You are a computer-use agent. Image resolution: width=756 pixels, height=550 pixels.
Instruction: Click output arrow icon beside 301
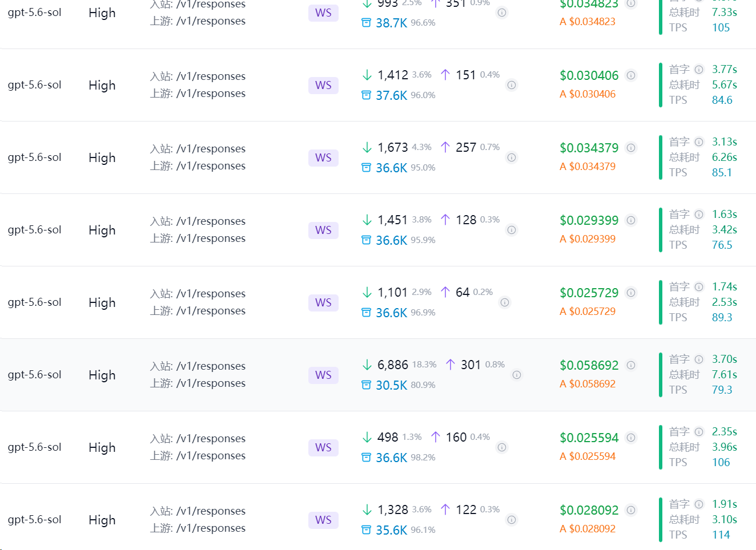[x=451, y=365]
